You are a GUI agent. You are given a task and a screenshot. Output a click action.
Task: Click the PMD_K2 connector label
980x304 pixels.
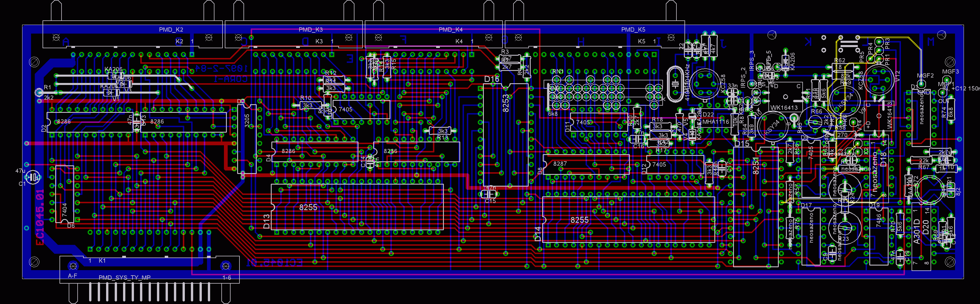pyautogui.click(x=171, y=30)
